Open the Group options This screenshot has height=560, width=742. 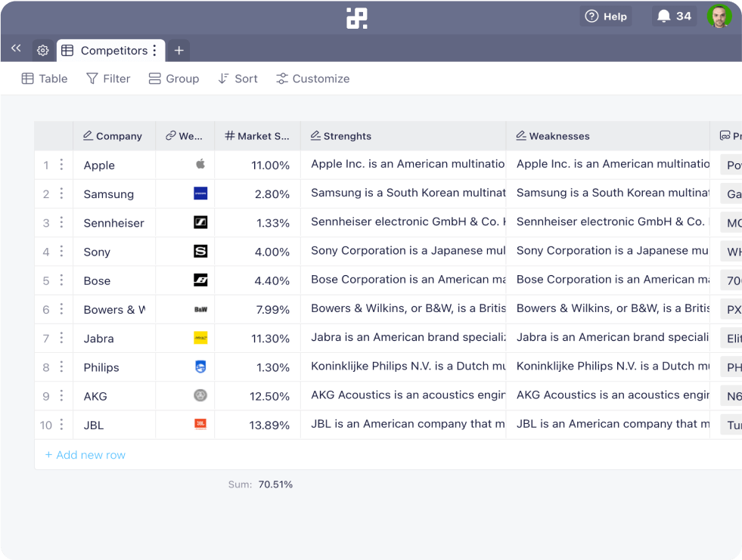(x=174, y=79)
